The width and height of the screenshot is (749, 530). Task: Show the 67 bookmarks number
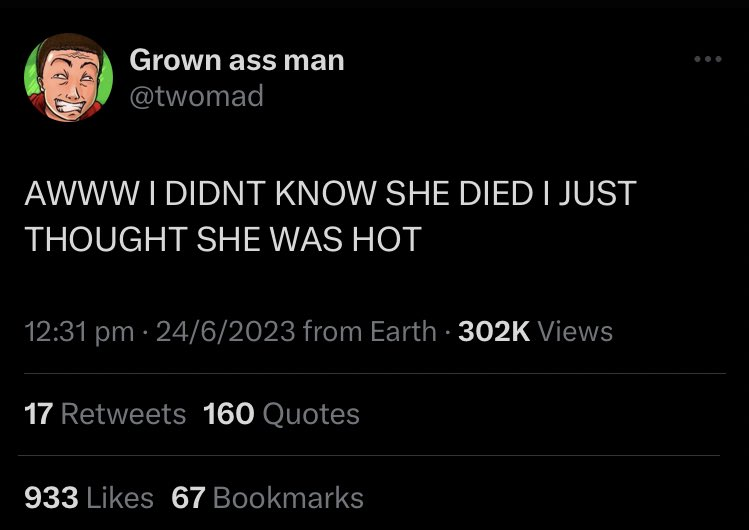[188, 498]
